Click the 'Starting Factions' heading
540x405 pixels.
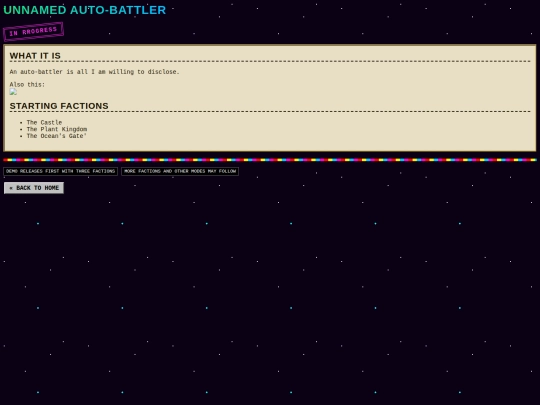59,106
